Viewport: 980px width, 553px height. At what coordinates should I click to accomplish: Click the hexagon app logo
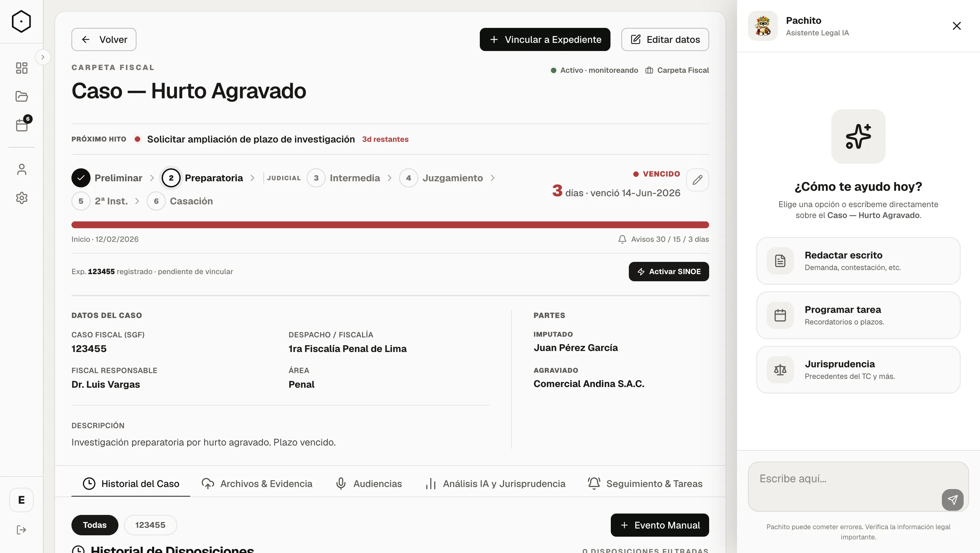(x=21, y=21)
